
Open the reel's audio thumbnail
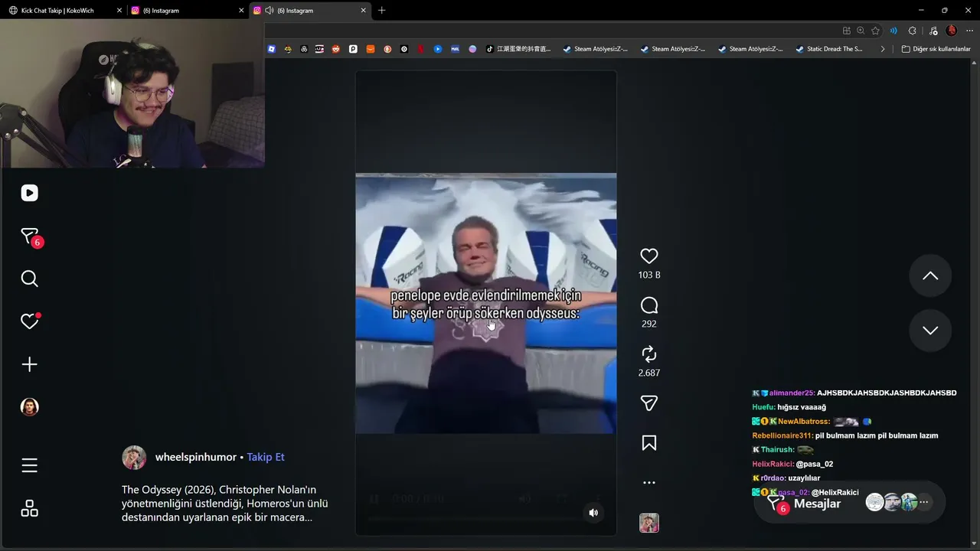click(x=649, y=523)
